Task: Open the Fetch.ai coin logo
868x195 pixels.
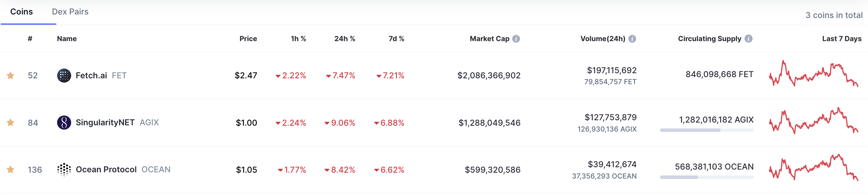Action: tap(64, 76)
